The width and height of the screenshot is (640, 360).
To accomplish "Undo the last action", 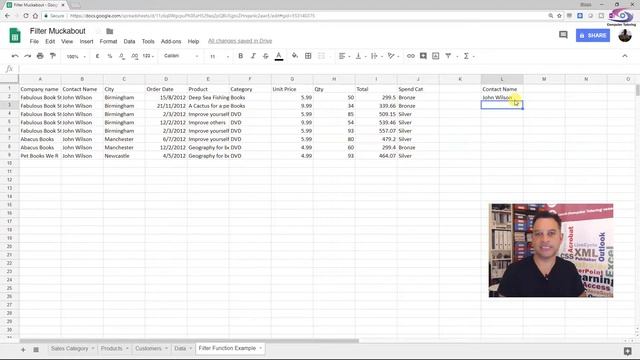I will click(15, 56).
